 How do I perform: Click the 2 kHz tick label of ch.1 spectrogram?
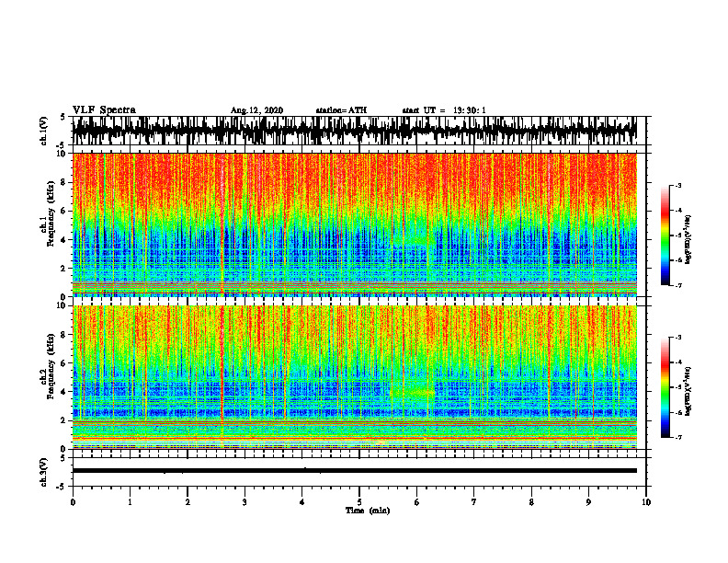[x=64, y=269]
